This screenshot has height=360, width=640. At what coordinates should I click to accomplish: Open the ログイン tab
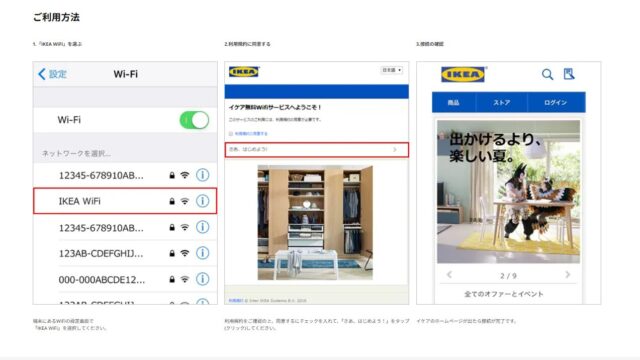point(556,102)
